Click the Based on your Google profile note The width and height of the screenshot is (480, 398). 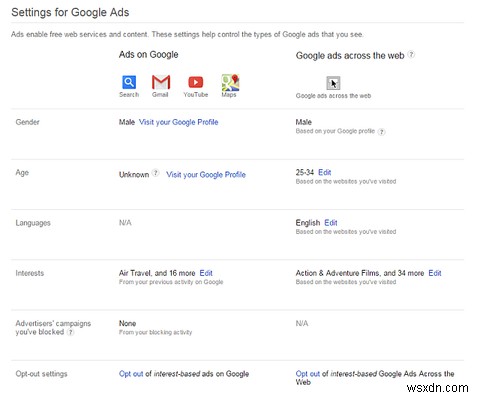coord(335,131)
